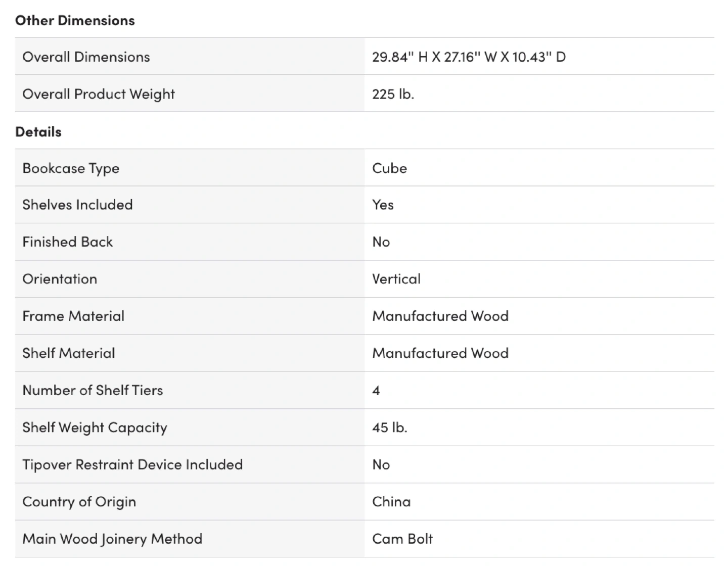The height and width of the screenshot is (566, 728).
Task: Click the Other Dimensions section heading
Action: tap(75, 20)
